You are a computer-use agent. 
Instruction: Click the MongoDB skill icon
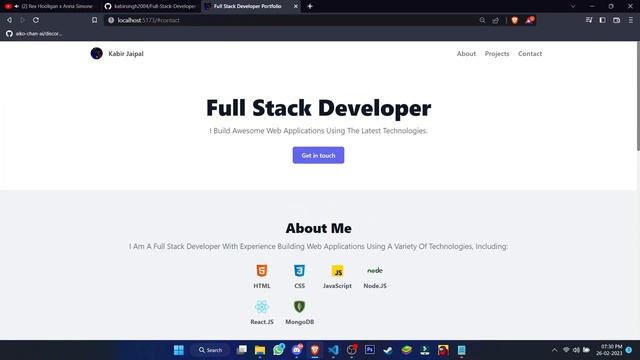click(x=299, y=307)
